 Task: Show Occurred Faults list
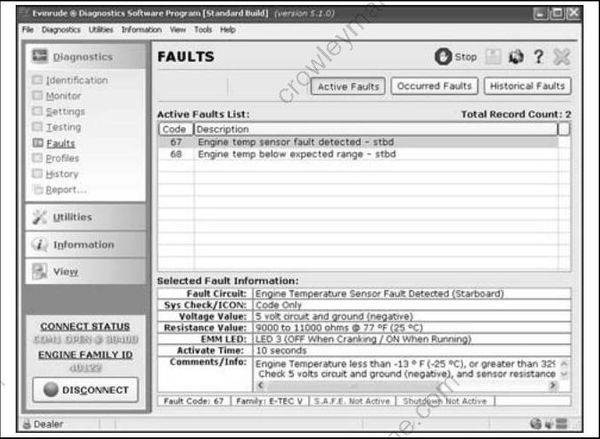coord(434,86)
